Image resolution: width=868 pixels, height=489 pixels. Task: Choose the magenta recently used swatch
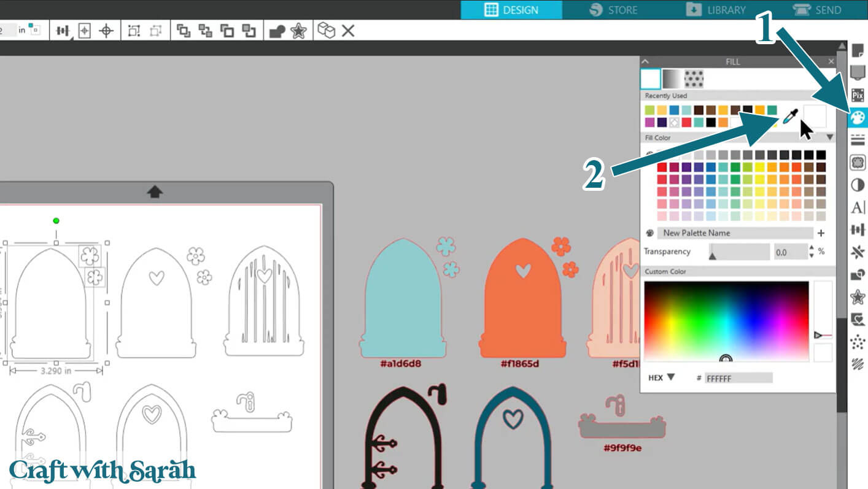point(650,122)
